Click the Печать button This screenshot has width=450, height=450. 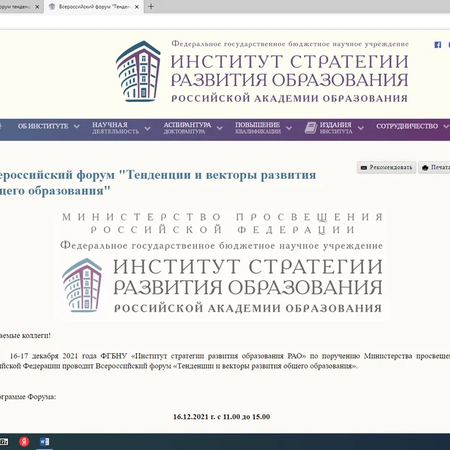[434, 167]
